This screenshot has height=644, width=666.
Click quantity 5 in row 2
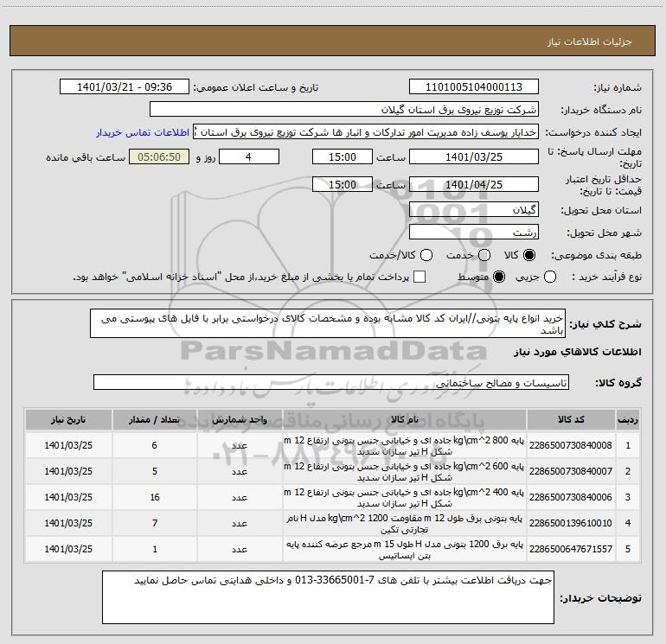pyautogui.click(x=155, y=471)
